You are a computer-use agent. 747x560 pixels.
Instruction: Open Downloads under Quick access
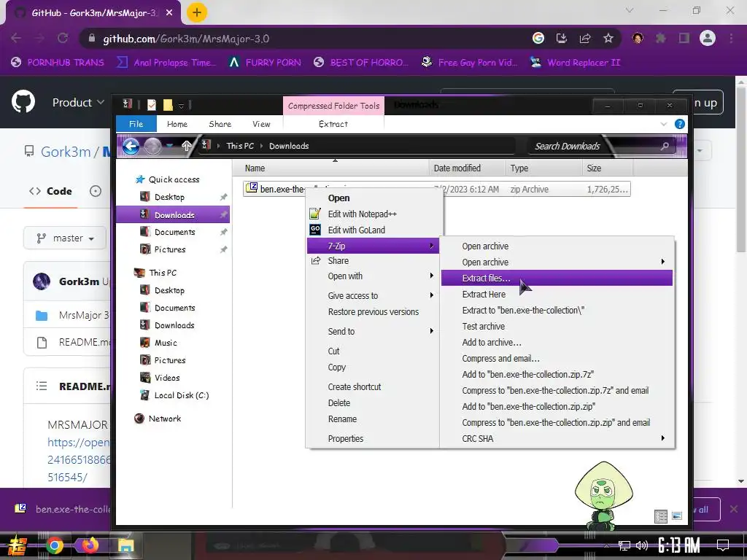(x=174, y=215)
